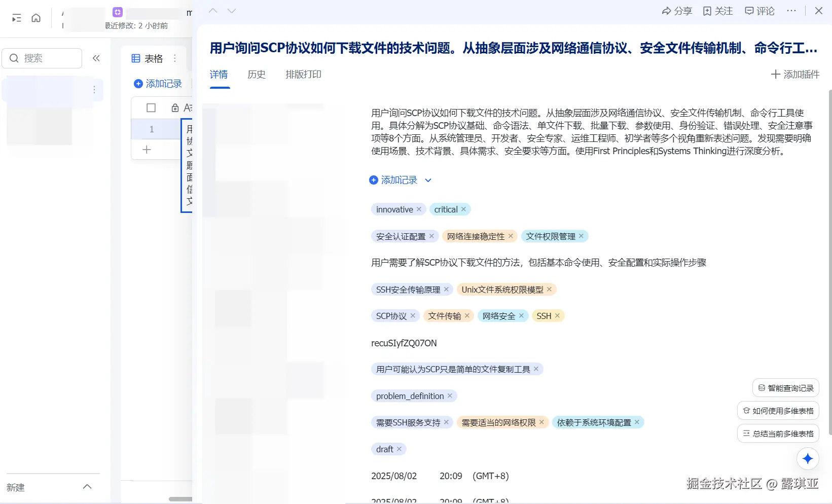Image resolution: width=832 pixels, height=504 pixels.
Task: Remove the 网络安全 tag
Action: 521,316
